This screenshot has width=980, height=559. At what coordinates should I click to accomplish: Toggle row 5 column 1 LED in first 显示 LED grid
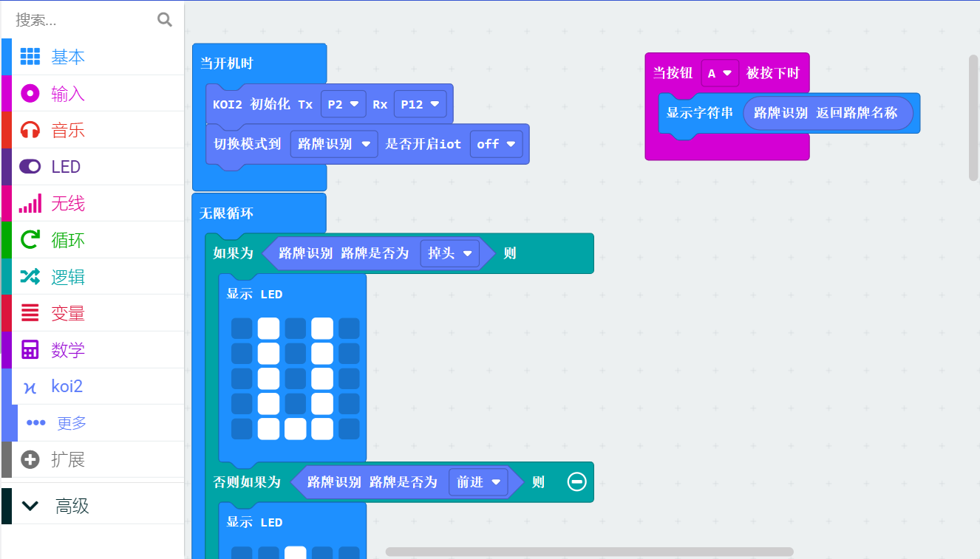coord(242,429)
